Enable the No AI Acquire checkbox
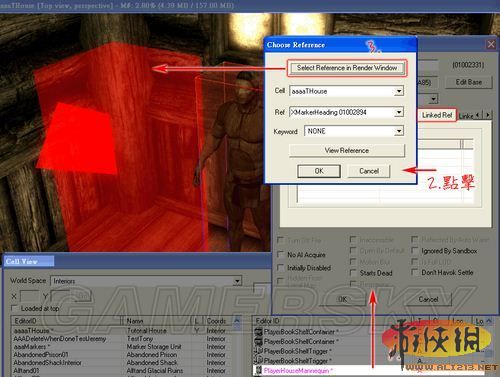 pyautogui.click(x=281, y=254)
